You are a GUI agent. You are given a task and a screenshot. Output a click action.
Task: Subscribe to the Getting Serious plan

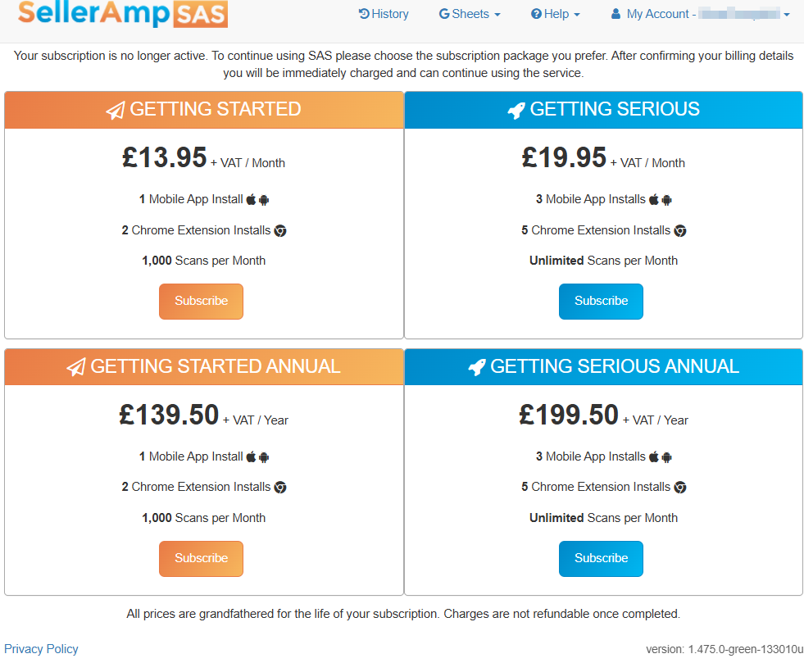point(601,301)
